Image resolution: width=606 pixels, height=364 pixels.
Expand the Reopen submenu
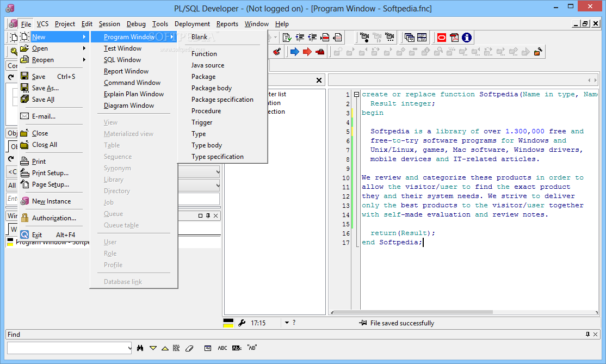tap(43, 60)
